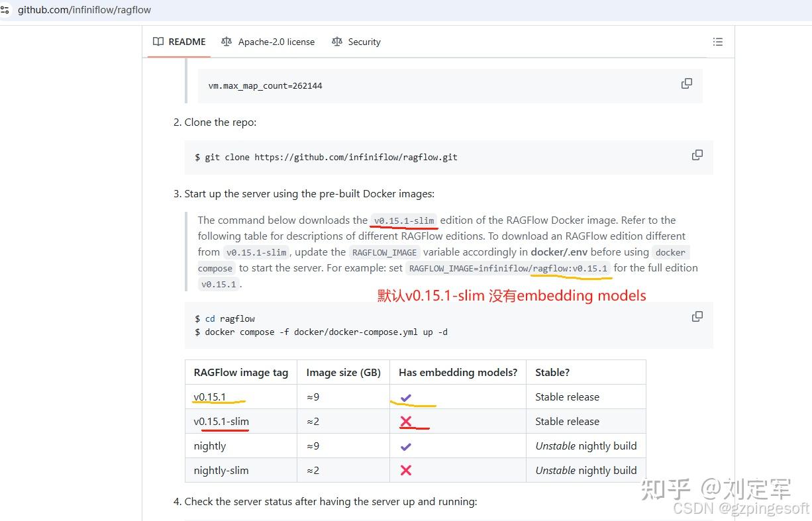The image size is (812, 521).
Task: Click 'RAGFlow image tag' table header
Action: tap(241, 373)
